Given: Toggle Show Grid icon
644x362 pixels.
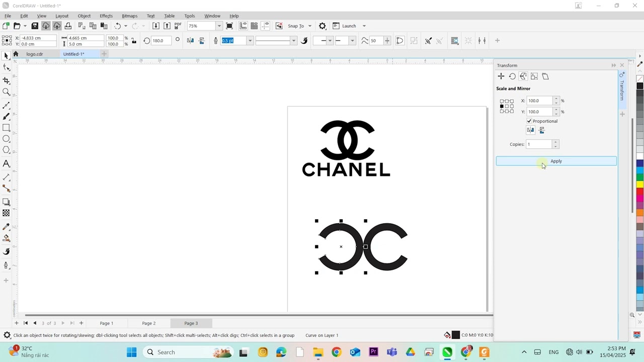Looking at the screenshot, I should (x=254, y=26).
